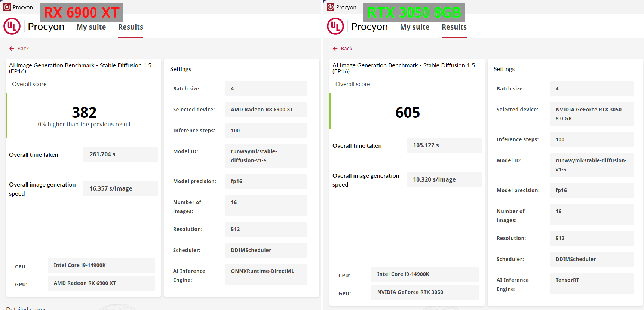Click the Procyon title bar icon in the RTX 3050 window
This screenshot has width=644, height=310.
(331, 7)
